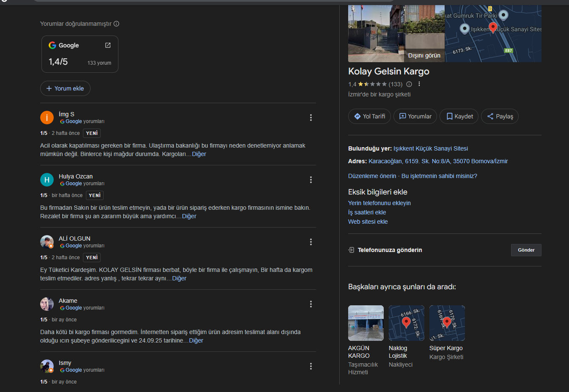Viewport: 569px width, 392px height.
Task: Expand ALİ OLGUN review with Diğer
Action: 179,278
